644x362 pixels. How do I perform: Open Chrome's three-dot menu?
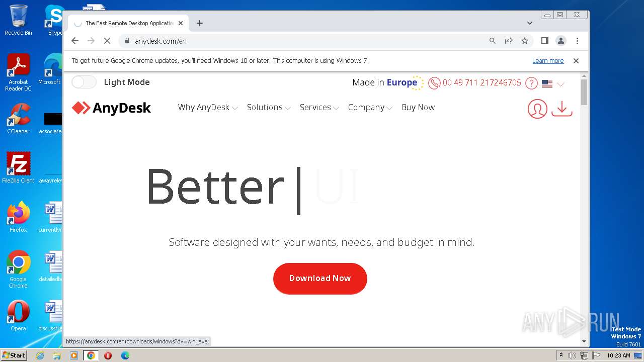577,41
